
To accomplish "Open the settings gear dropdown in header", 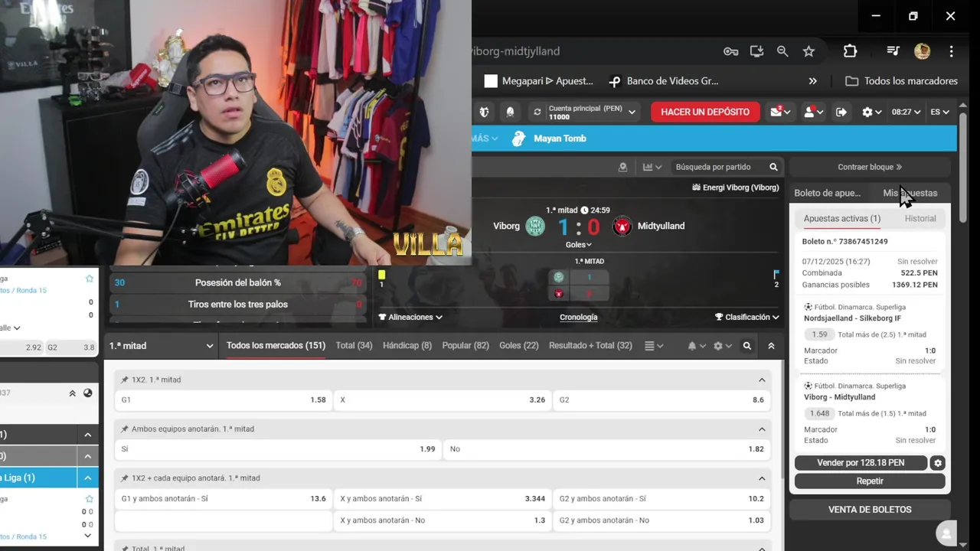I will [x=871, y=112].
